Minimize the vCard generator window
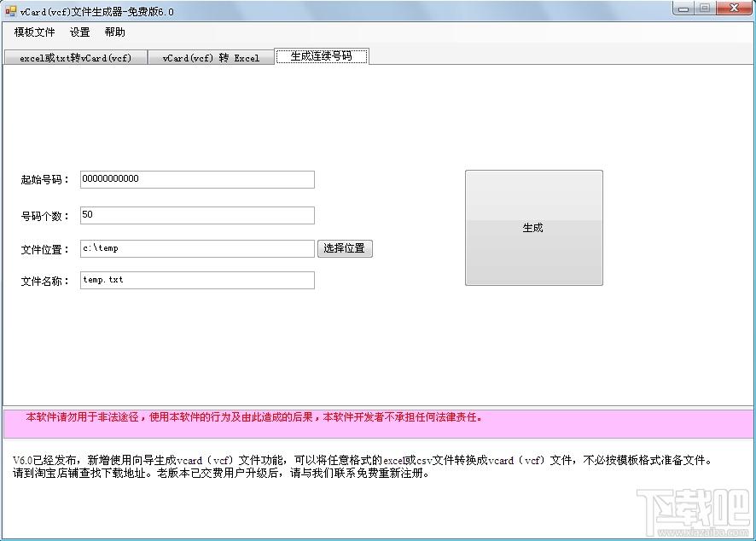 (x=683, y=9)
